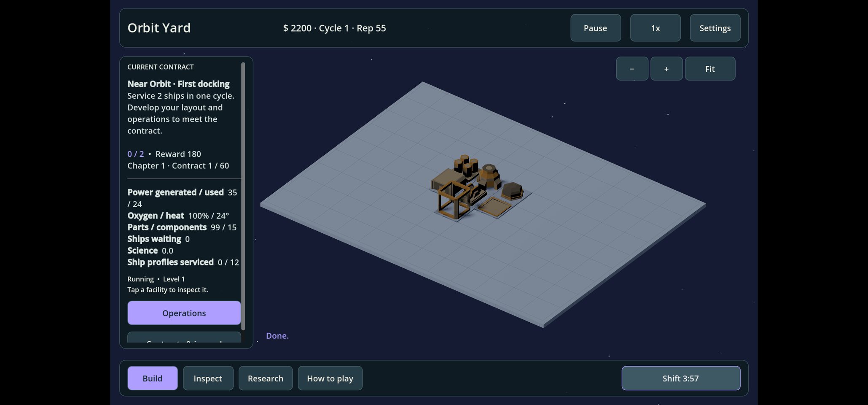The width and height of the screenshot is (868, 405).
Task: Zoom in with the plus button
Action: tap(666, 69)
